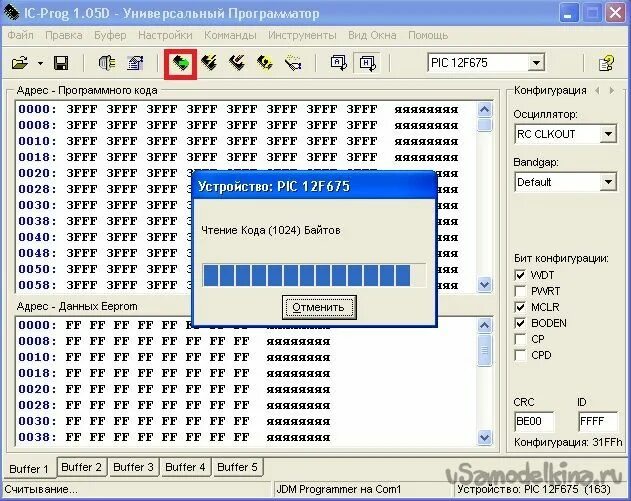Toggle the WDT checkbox
Screen dimensions: 631x501
click(520, 275)
